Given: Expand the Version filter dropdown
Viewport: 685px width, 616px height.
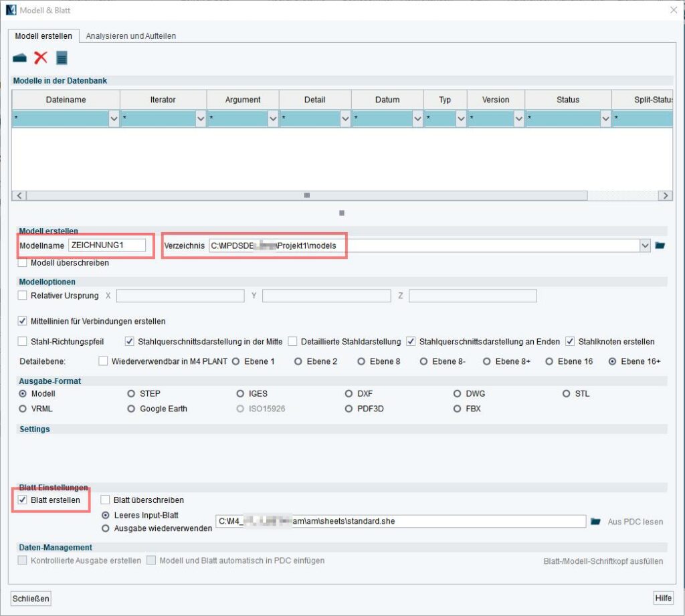Looking at the screenshot, I should 518,119.
